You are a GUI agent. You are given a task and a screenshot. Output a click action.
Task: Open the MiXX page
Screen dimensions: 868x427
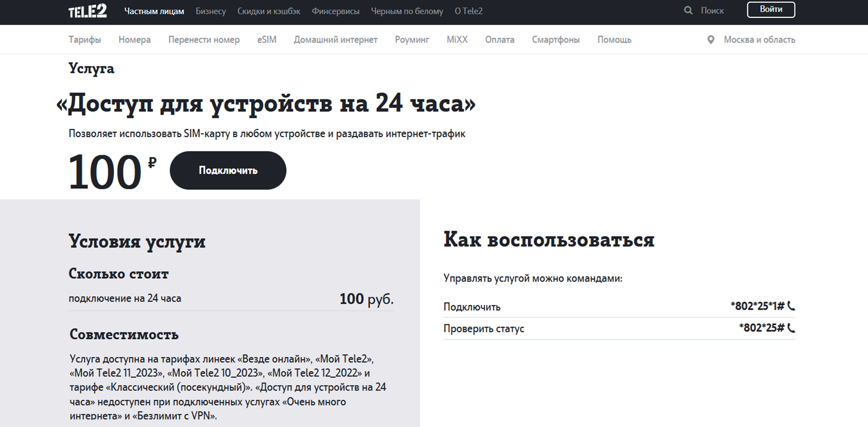tap(457, 40)
